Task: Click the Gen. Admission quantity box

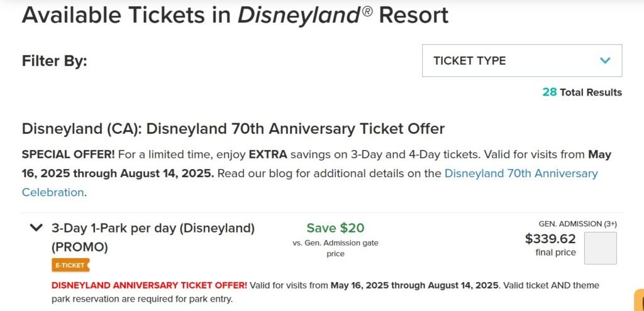Action: [x=600, y=248]
